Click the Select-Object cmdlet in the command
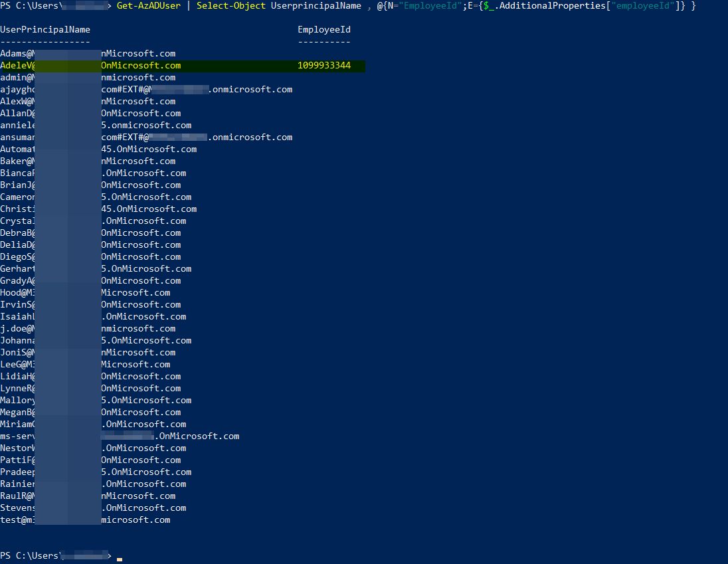 click(x=230, y=5)
